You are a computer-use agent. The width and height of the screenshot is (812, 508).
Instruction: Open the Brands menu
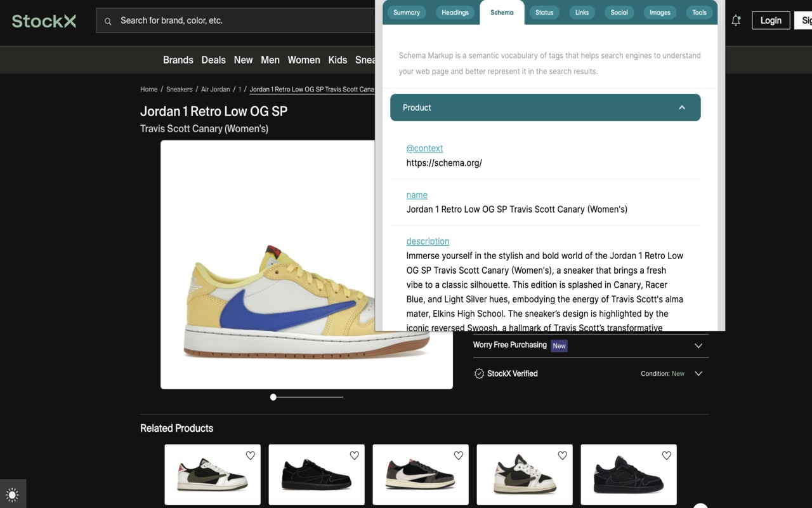tap(178, 60)
